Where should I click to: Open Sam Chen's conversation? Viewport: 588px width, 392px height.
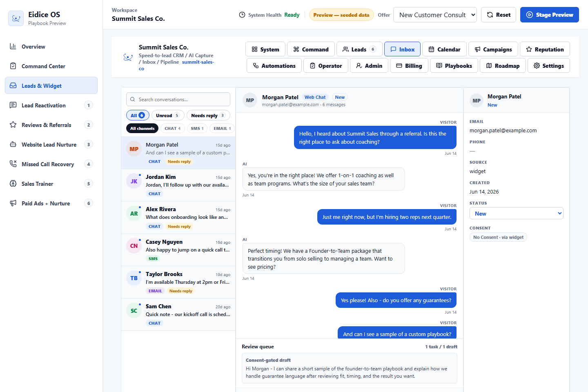[x=178, y=314]
